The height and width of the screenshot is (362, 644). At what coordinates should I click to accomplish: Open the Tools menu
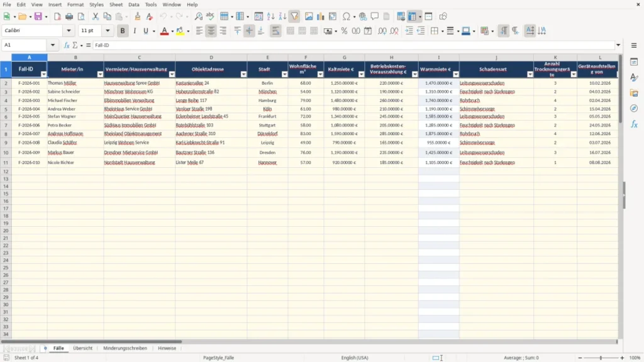pyautogui.click(x=151, y=4)
